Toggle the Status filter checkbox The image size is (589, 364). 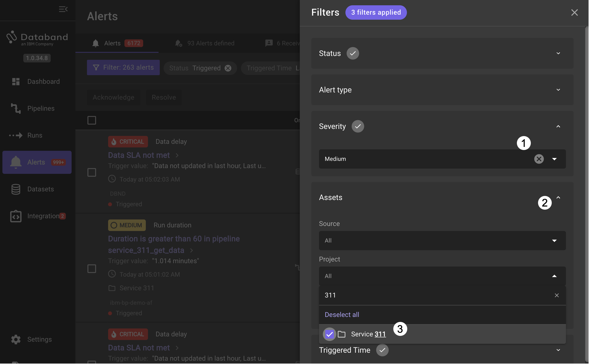pos(352,53)
